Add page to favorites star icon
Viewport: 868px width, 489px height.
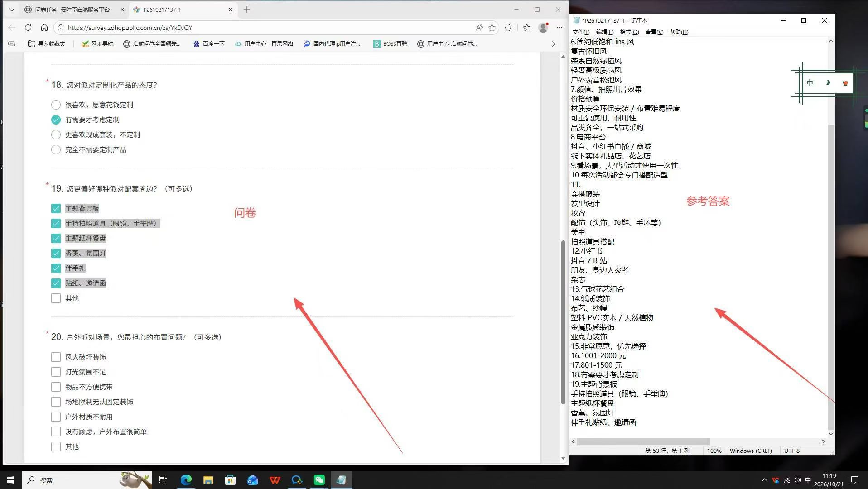click(492, 28)
